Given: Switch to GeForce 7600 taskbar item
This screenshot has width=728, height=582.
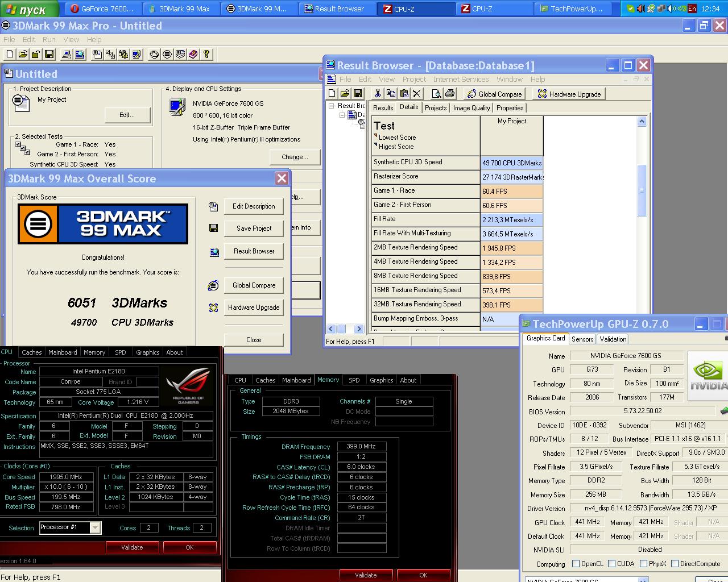Looking at the screenshot, I should coord(102,9).
